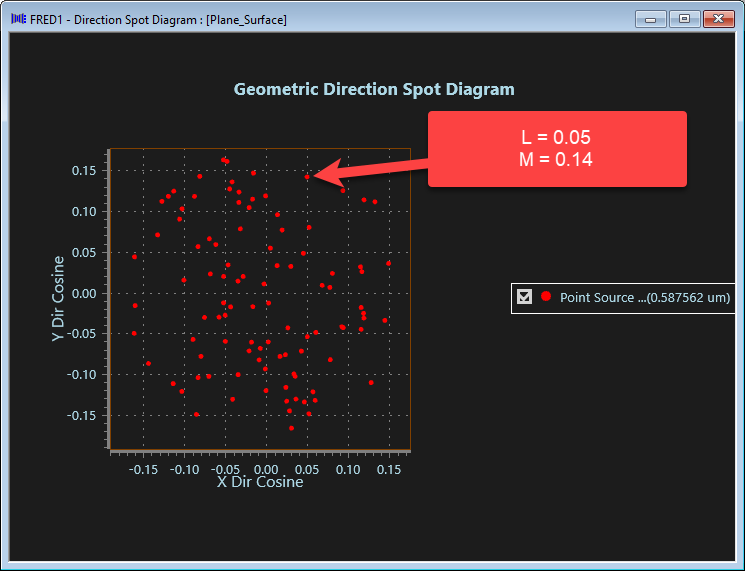
Task: Toggle the Point Source legend checkbox
Action: (524, 297)
